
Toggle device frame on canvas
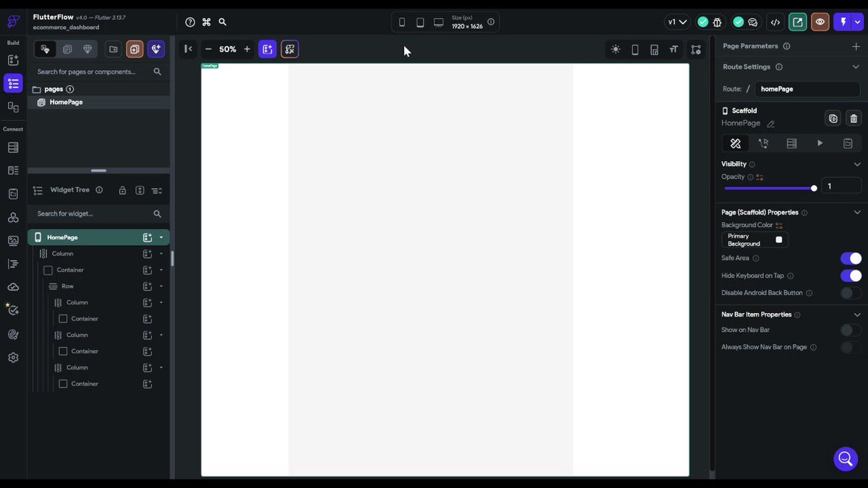(635, 50)
